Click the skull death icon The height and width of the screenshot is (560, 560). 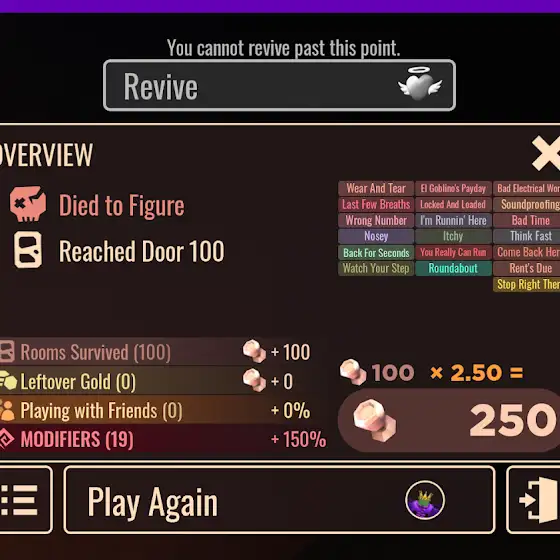click(28, 204)
